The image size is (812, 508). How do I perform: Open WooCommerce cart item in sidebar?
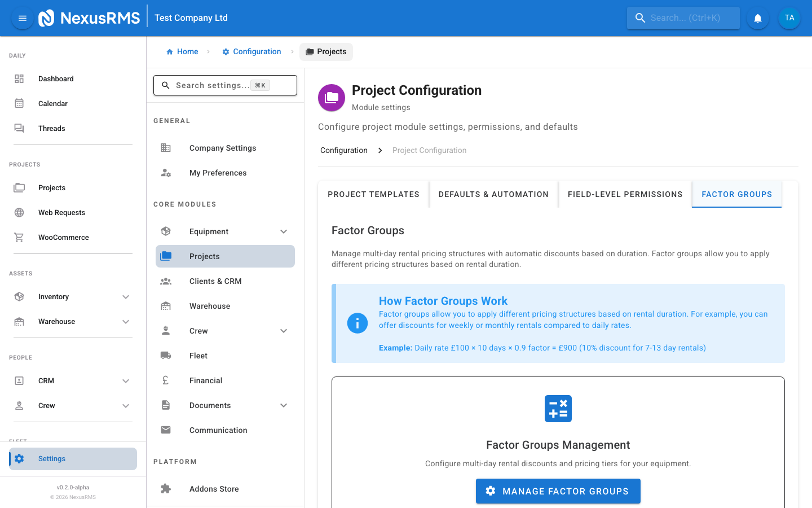(63, 238)
